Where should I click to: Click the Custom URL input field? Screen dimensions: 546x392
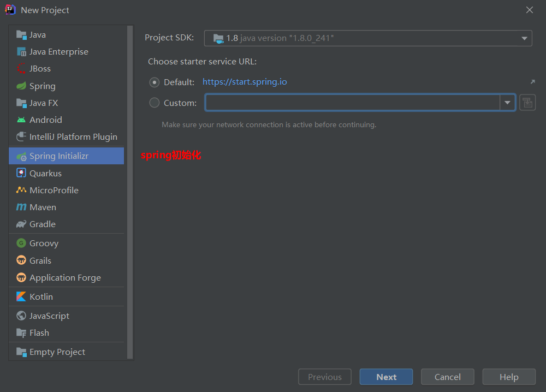(x=352, y=103)
